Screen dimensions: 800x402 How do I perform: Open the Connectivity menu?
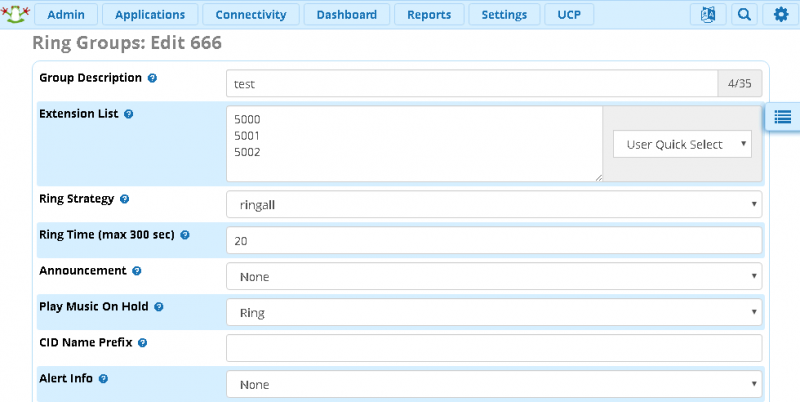click(251, 14)
